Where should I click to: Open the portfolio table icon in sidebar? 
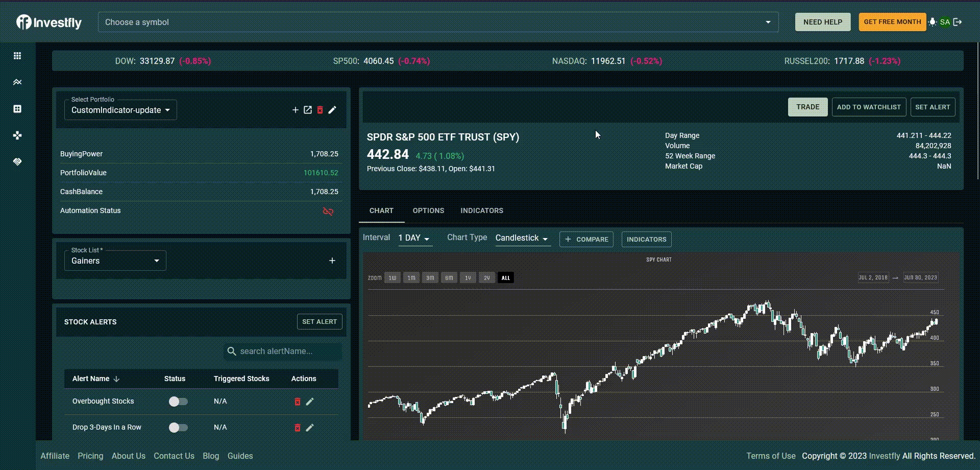click(x=17, y=109)
